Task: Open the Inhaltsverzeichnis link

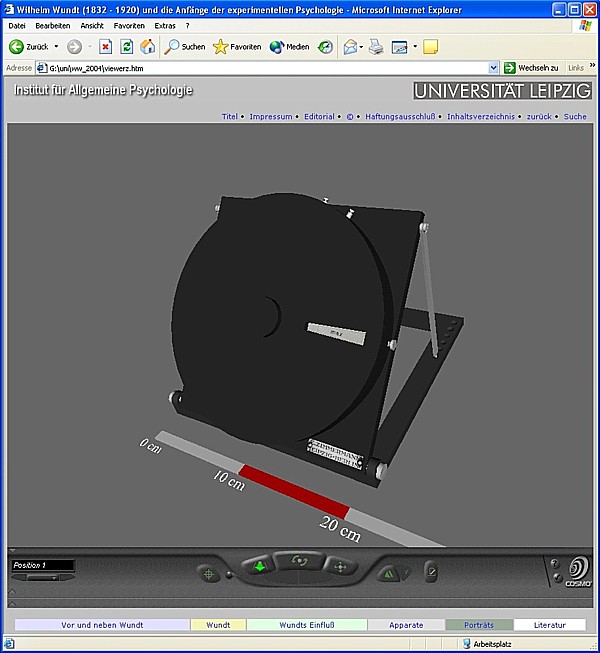Action: (x=481, y=117)
